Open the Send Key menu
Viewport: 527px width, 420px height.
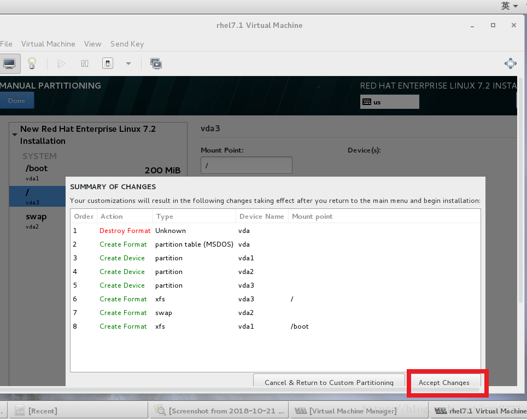tap(127, 44)
